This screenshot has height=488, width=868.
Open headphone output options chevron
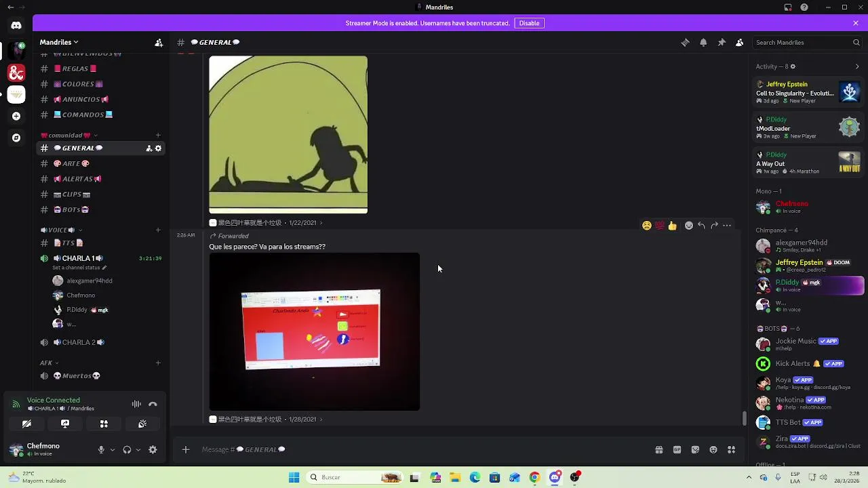[x=138, y=449]
